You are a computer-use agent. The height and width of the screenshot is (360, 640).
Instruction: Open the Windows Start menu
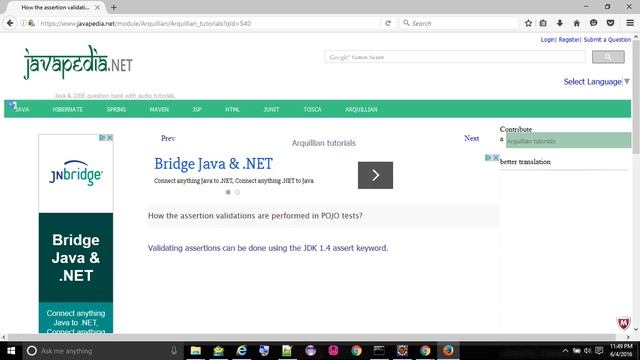(x=11, y=351)
